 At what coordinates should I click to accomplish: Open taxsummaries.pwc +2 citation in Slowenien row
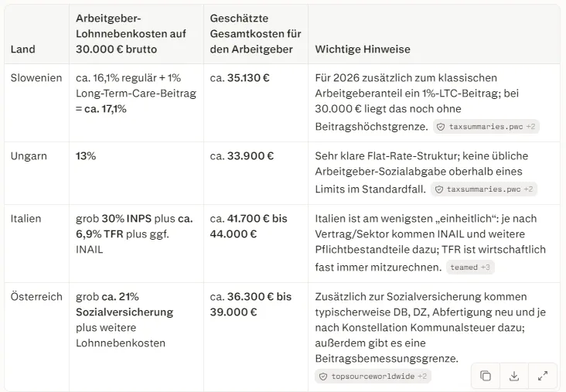tap(486, 127)
